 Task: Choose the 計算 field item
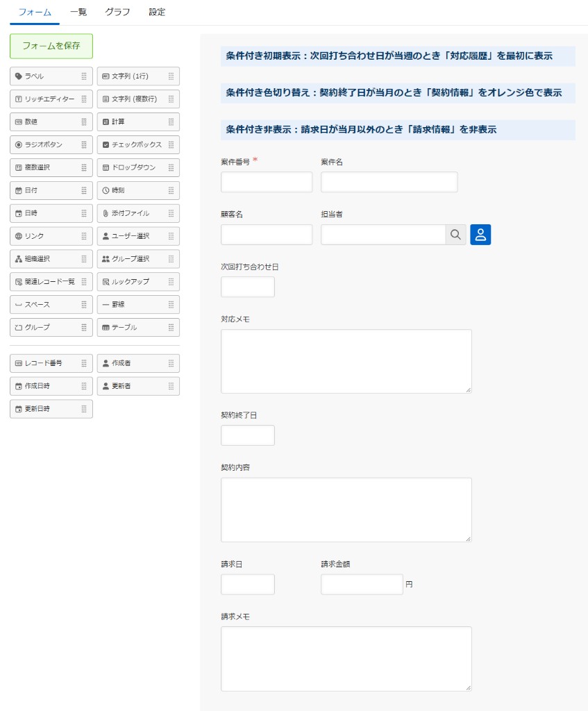[x=138, y=122]
